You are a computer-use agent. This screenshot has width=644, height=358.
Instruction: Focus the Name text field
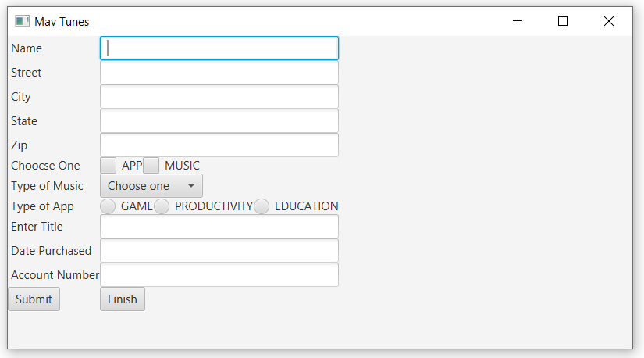coord(219,48)
